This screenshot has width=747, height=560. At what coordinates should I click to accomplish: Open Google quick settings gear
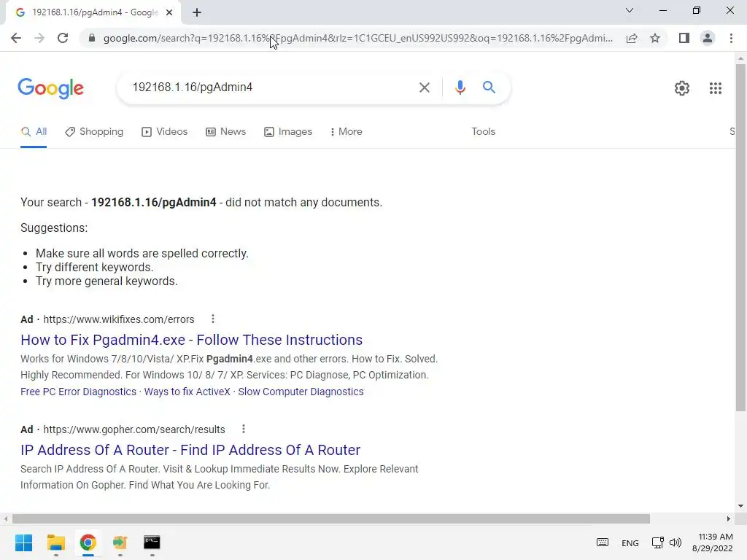point(682,88)
